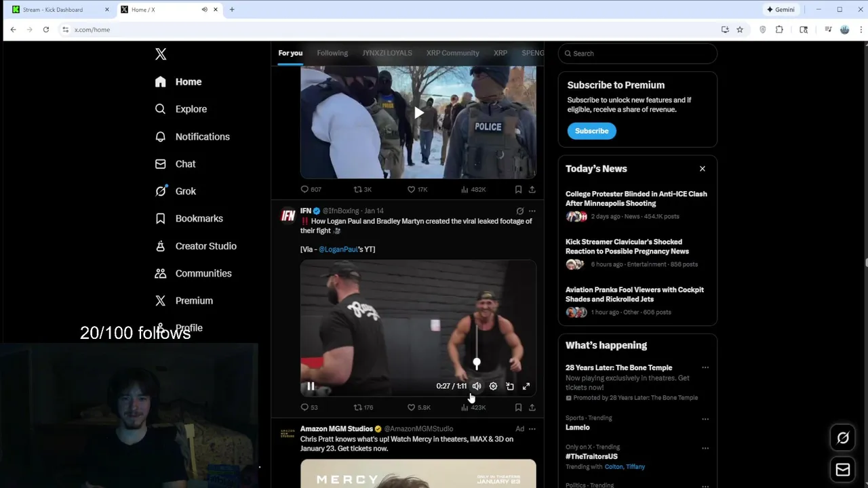Mute the Home / X browser tab audio
868x488 pixels.
tap(204, 9)
